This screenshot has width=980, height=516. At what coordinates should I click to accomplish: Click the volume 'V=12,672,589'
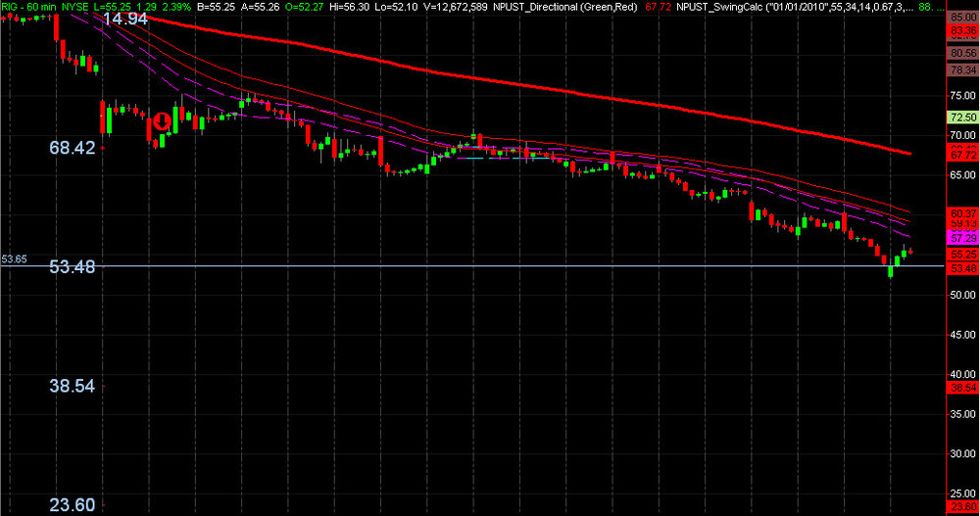(455, 7)
